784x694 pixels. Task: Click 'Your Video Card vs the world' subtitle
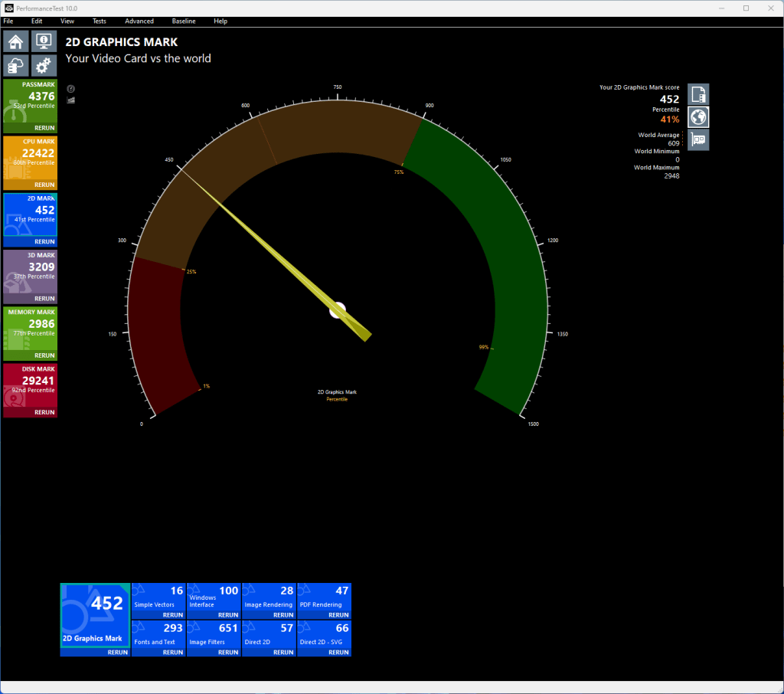pos(138,58)
